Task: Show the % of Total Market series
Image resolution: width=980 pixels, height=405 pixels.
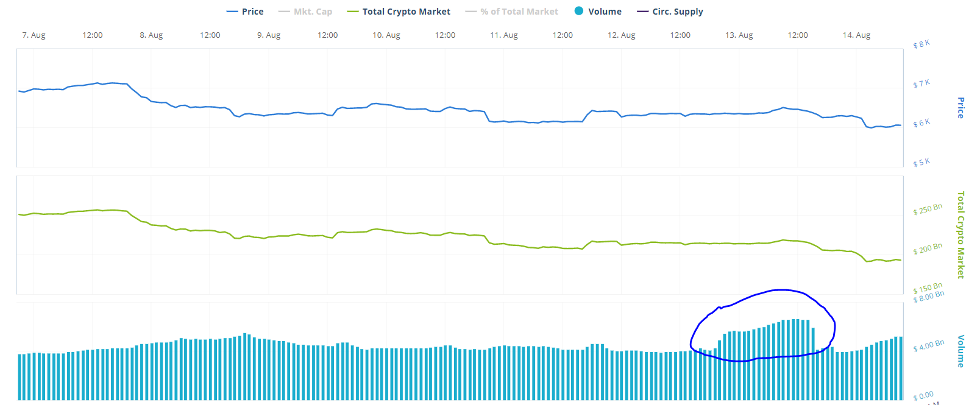Action: (511, 12)
